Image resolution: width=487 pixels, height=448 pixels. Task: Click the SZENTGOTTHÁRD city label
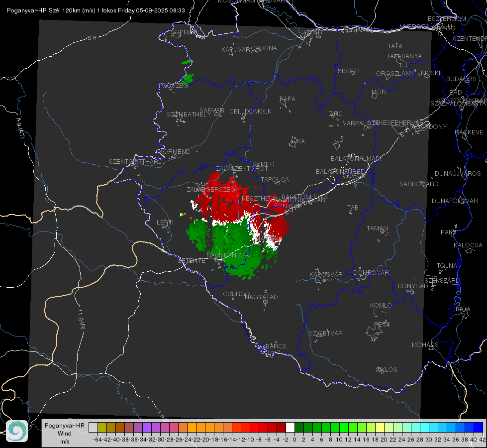pos(136,162)
